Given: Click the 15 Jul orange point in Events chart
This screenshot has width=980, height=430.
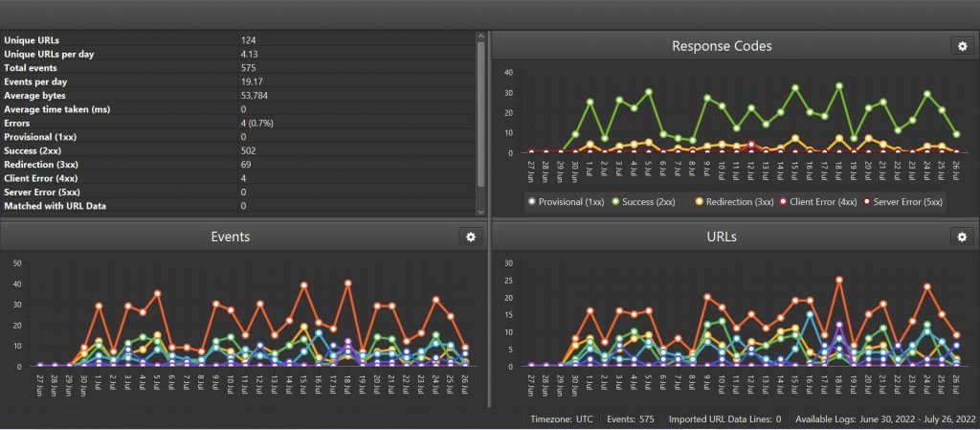Looking at the screenshot, I should pyautogui.click(x=304, y=285).
